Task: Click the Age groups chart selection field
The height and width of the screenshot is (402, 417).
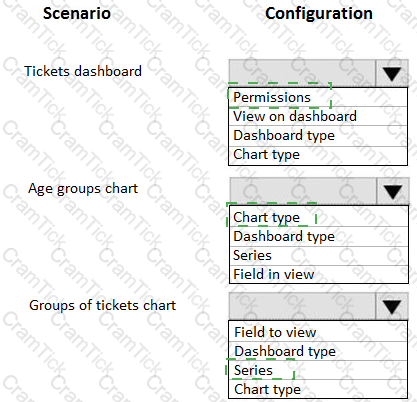Action: pos(303,191)
